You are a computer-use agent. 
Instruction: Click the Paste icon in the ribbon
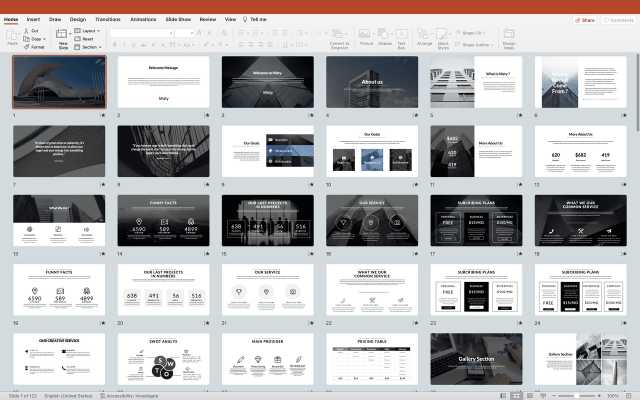coord(13,36)
